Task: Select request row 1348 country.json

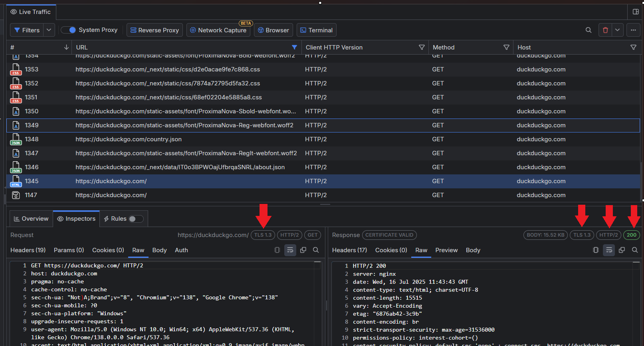Action: tap(129, 139)
